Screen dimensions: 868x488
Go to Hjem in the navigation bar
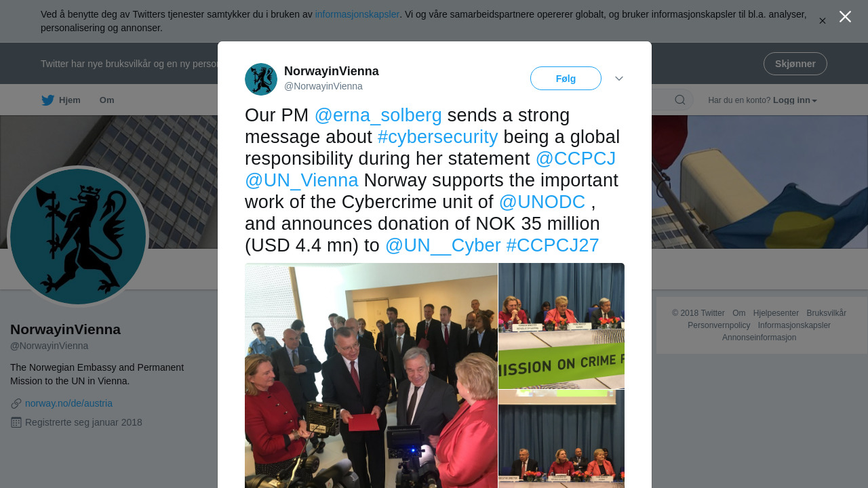pos(61,100)
